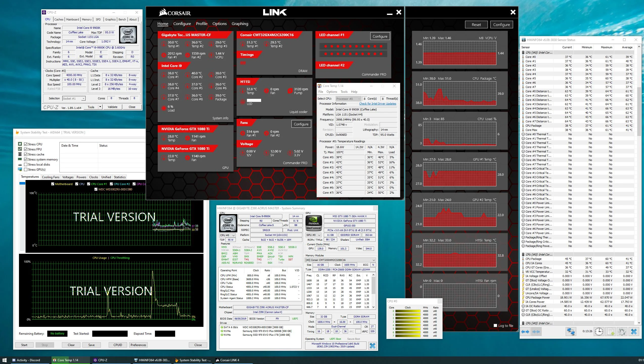Close HWiNFO sensor window blue X icon
The height and width of the screenshot is (364, 644).
pos(634,331)
